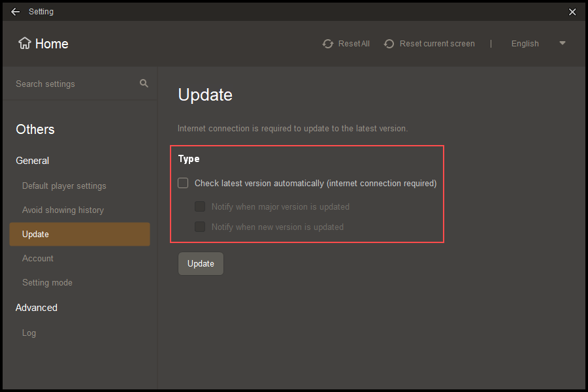Expand the language list arrow
Screen dimensions: 588x392
pos(562,43)
